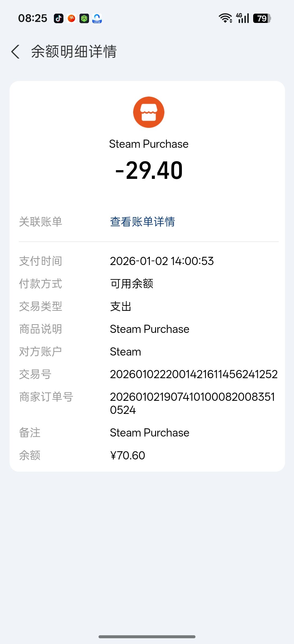This screenshot has width=294, height=644.
Task: Tap the -29.40 transaction amount
Action: (x=149, y=170)
